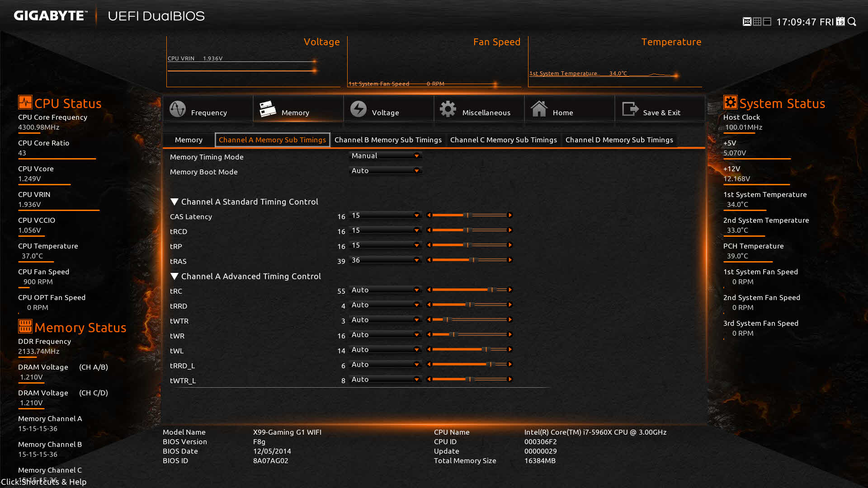Open the calendar date icon
868x488 pixels.
pos(840,22)
